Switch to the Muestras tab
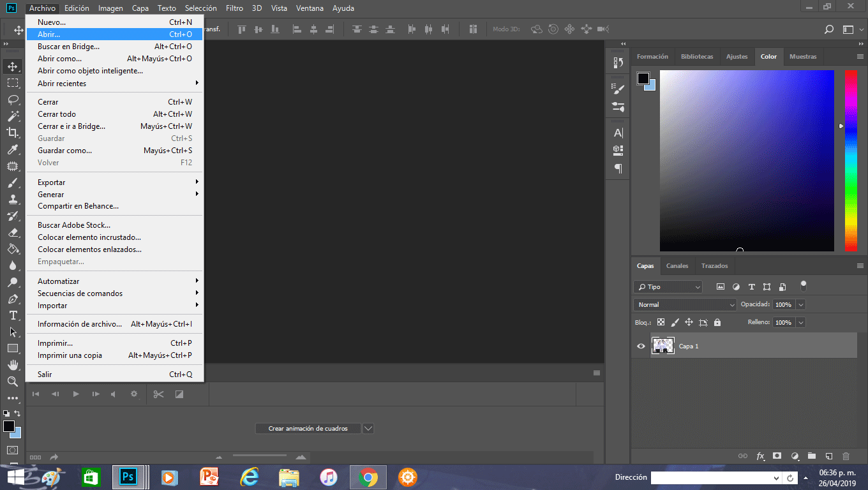 pyautogui.click(x=803, y=57)
